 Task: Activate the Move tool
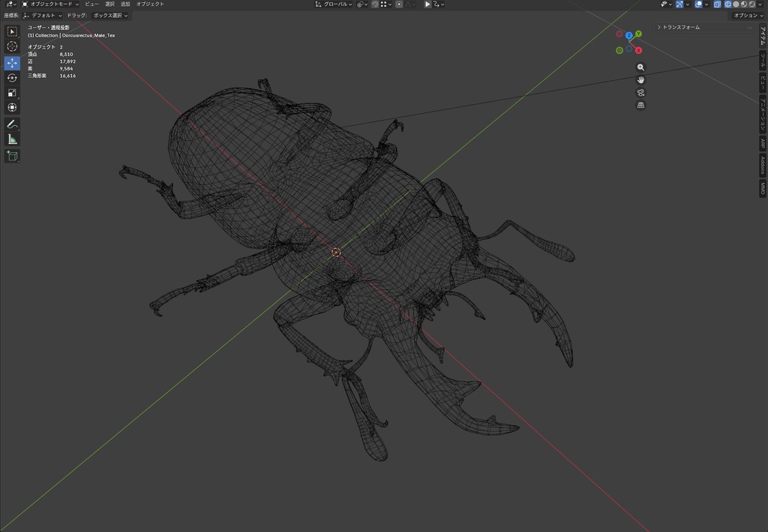12,63
